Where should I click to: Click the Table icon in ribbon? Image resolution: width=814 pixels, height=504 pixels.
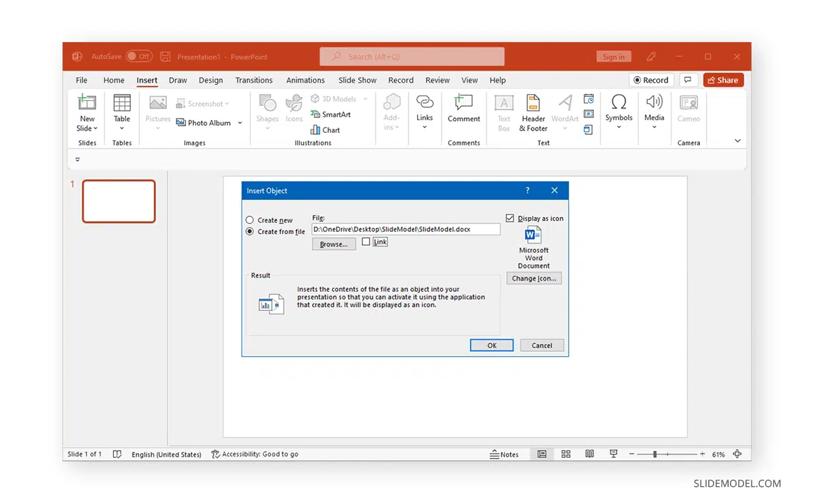pos(122,103)
